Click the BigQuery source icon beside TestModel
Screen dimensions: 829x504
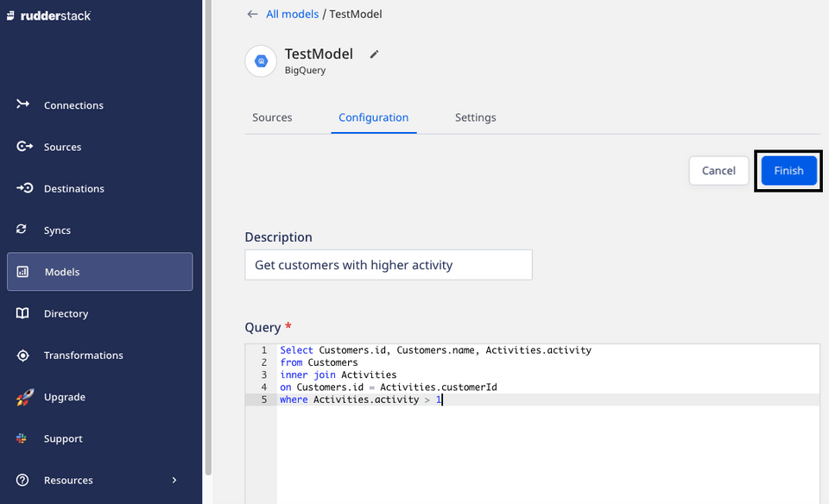tap(261, 61)
